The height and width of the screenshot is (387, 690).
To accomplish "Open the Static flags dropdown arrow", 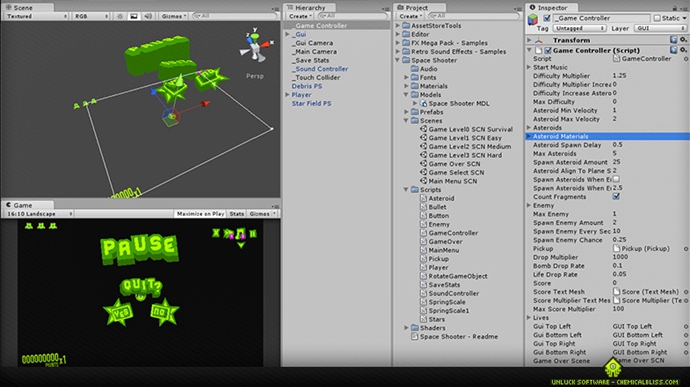I will [x=684, y=18].
